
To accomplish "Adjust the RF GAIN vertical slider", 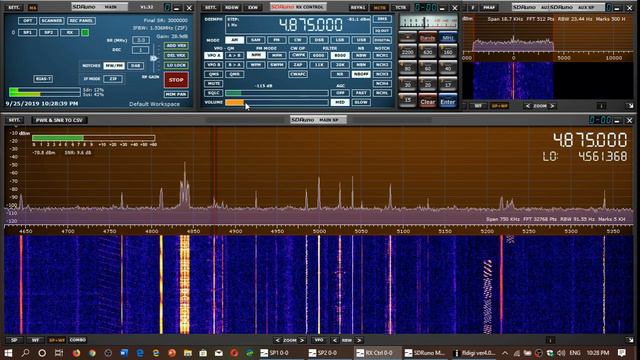I will pyautogui.click(x=154, y=58).
